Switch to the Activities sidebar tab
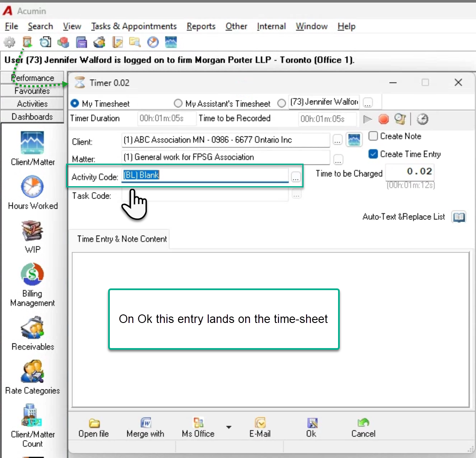 [32, 104]
